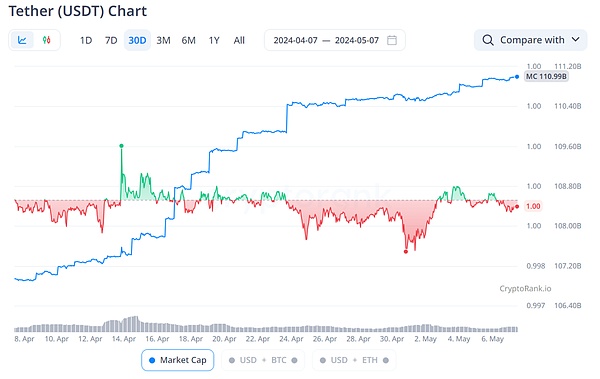This screenshot has height=379, width=600.
Task: Click the blue market cap endpoint dot
Action: pyautogui.click(x=517, y=77)
